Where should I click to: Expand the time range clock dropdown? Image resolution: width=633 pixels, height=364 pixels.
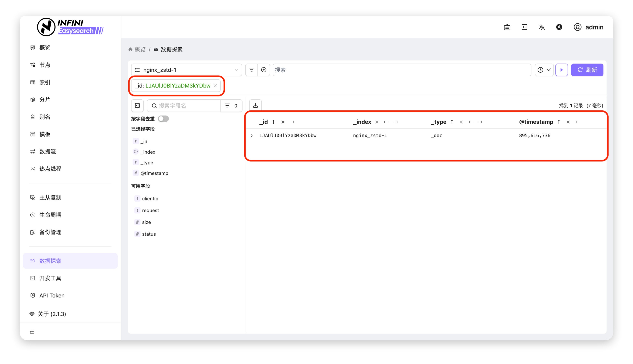click(544, 70)
